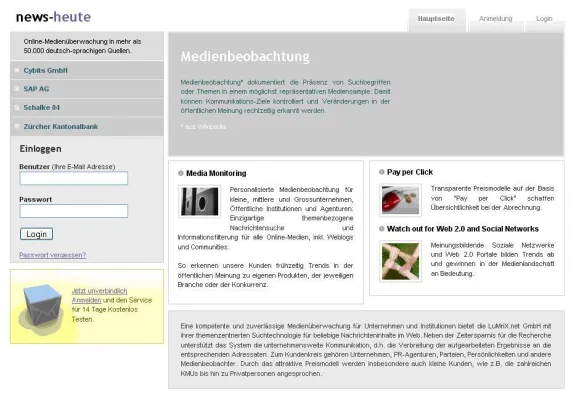Open the Login tab in top navigation
575x400 pixels.
[544, 19]
